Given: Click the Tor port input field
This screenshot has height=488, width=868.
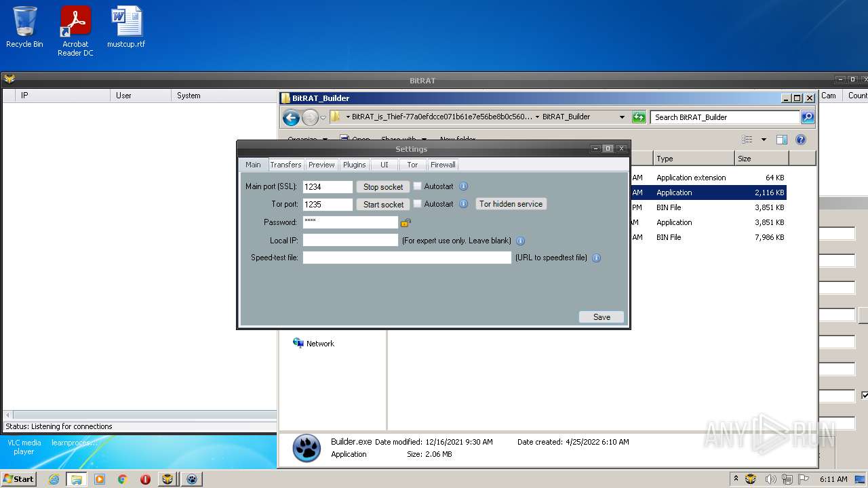Looking at the screenshot, I should (328, 204).
